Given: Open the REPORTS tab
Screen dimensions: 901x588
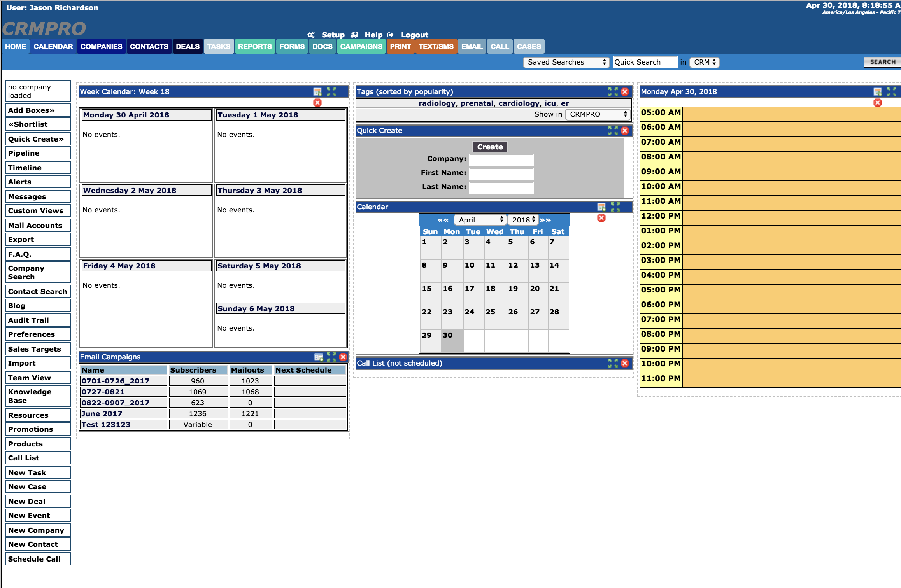Looking at the screenshot, I should (x=255, y=47).
